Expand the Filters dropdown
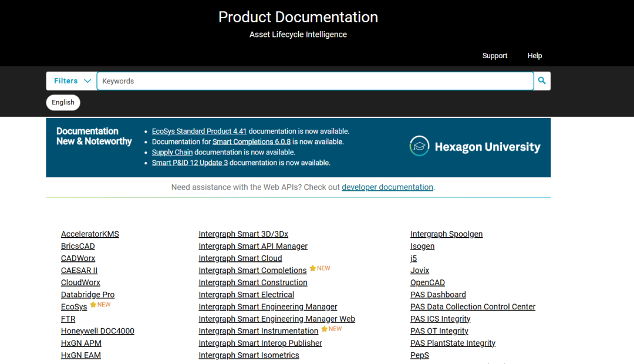 tap(72, 81)
